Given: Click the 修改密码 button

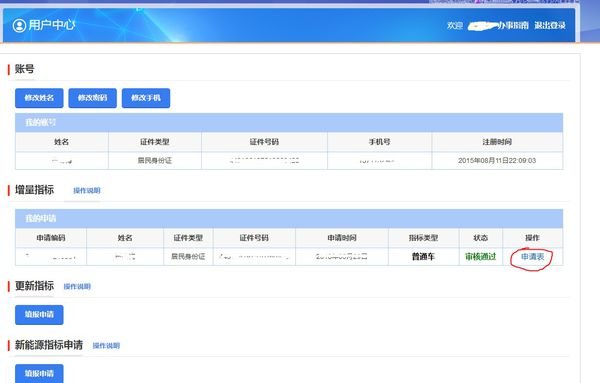Looking at the screenshot, I should pos(93,98).
